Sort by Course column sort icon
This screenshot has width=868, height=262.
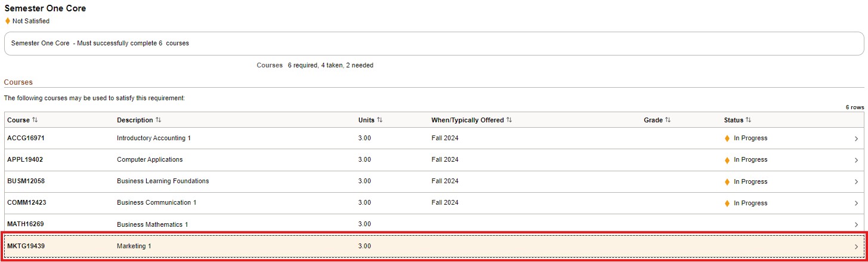point(35,120)
